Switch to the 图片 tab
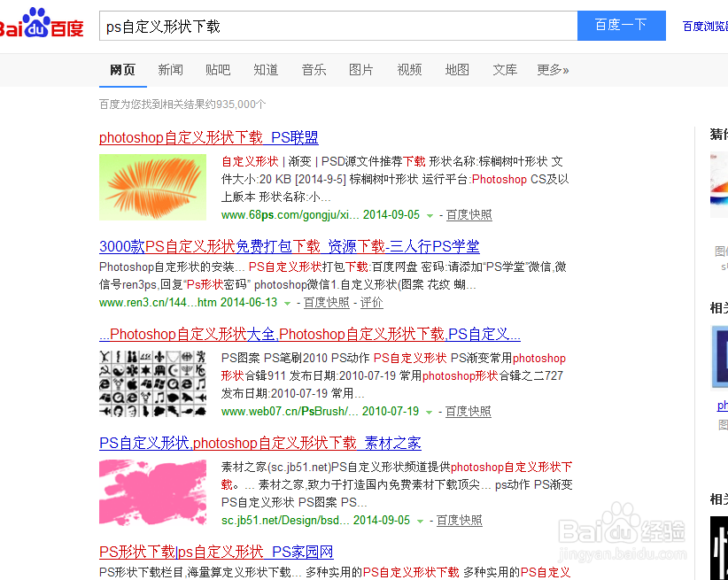The height and width of the screenshot is (580, 728). tap(361, 69)
